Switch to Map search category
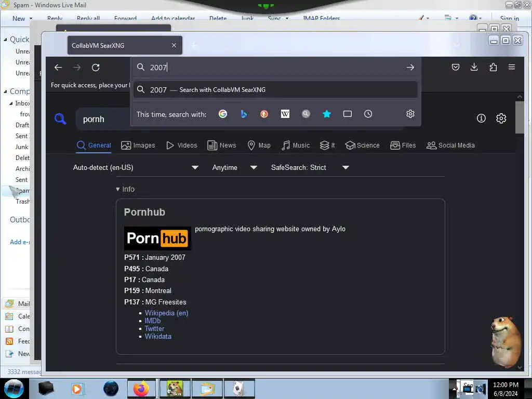This screenshot has height=399, width=532. [259, 145]
